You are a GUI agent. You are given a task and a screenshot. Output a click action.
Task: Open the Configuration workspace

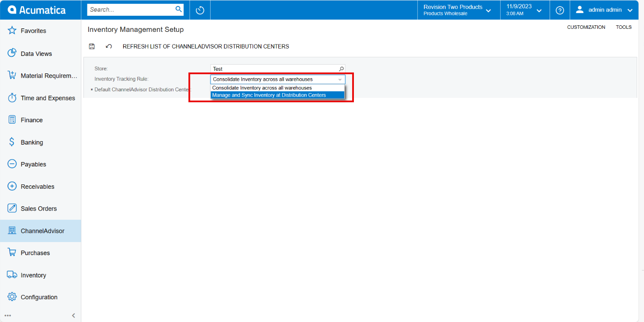pyautogui.click(x=39, y=297)
